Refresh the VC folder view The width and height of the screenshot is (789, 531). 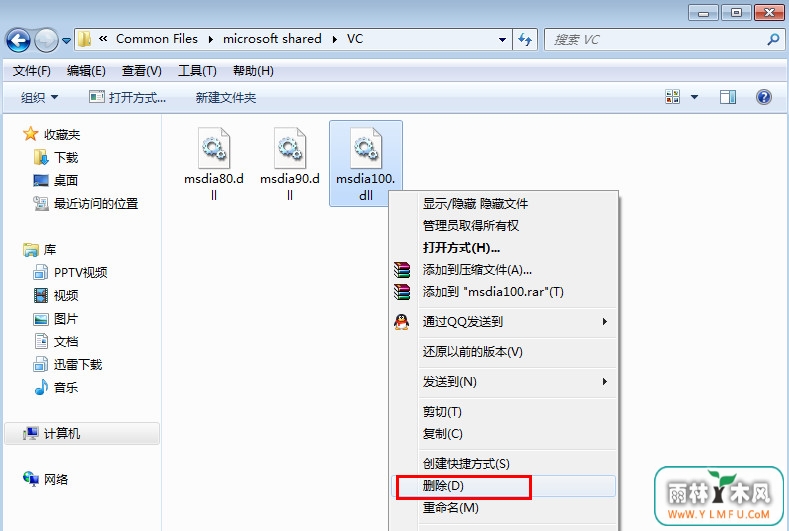click(x=525, y=40)
